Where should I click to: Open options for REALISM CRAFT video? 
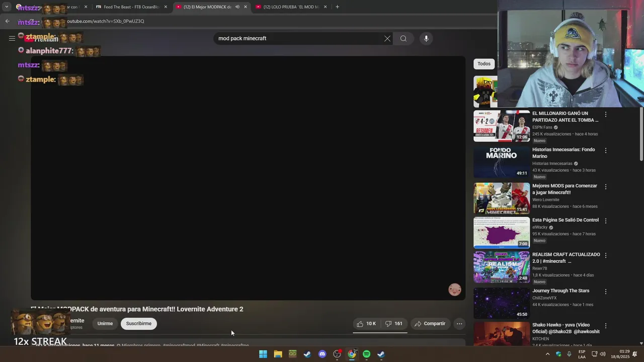pyautogui.click(x=606, y=255)
